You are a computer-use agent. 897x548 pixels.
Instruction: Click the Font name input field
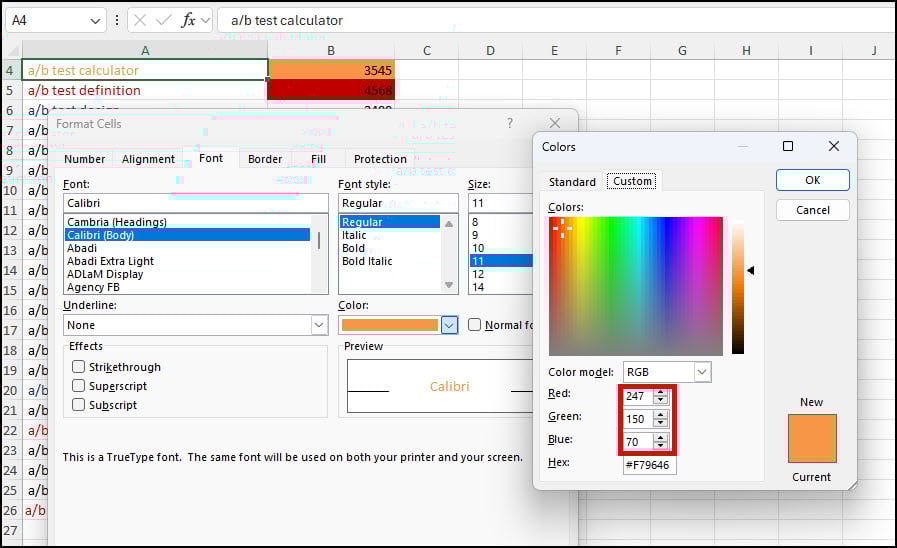pos(196,203)
